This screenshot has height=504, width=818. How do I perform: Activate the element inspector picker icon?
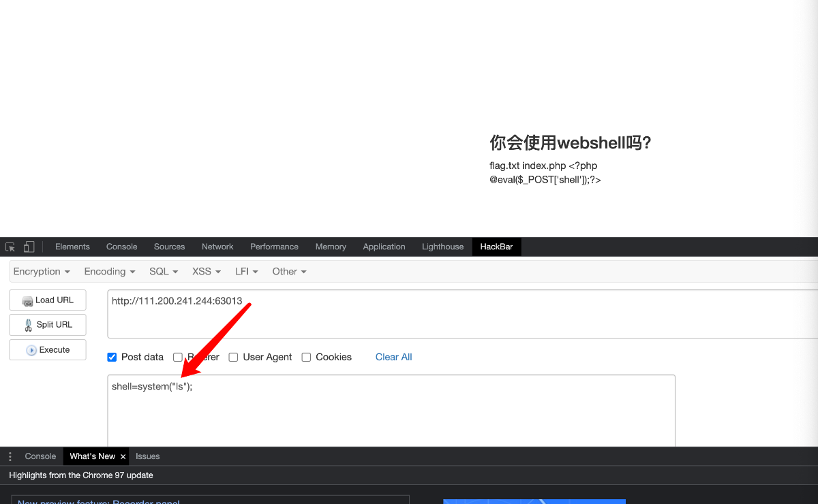[10, 247]
